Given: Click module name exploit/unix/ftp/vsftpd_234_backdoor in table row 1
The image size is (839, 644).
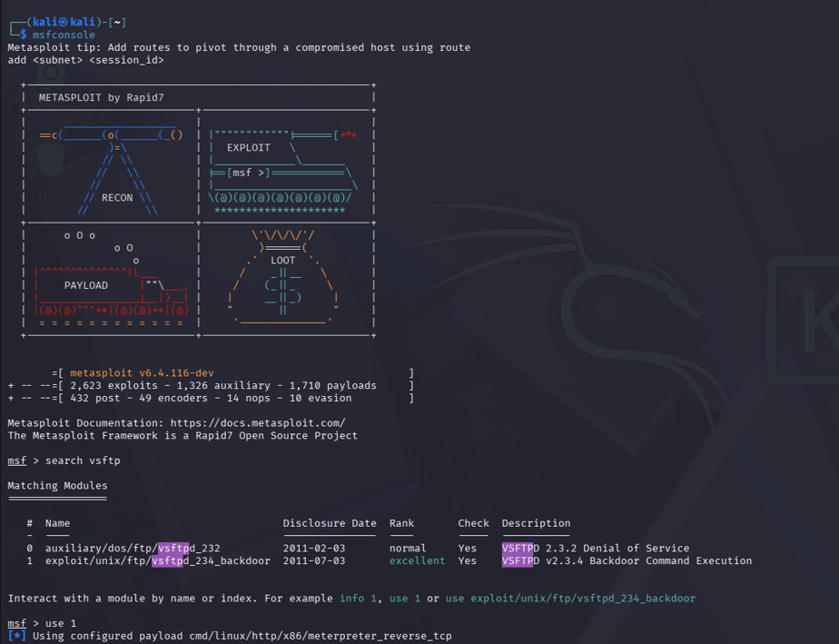Looking at the screenshot, I should coord(158,560).
